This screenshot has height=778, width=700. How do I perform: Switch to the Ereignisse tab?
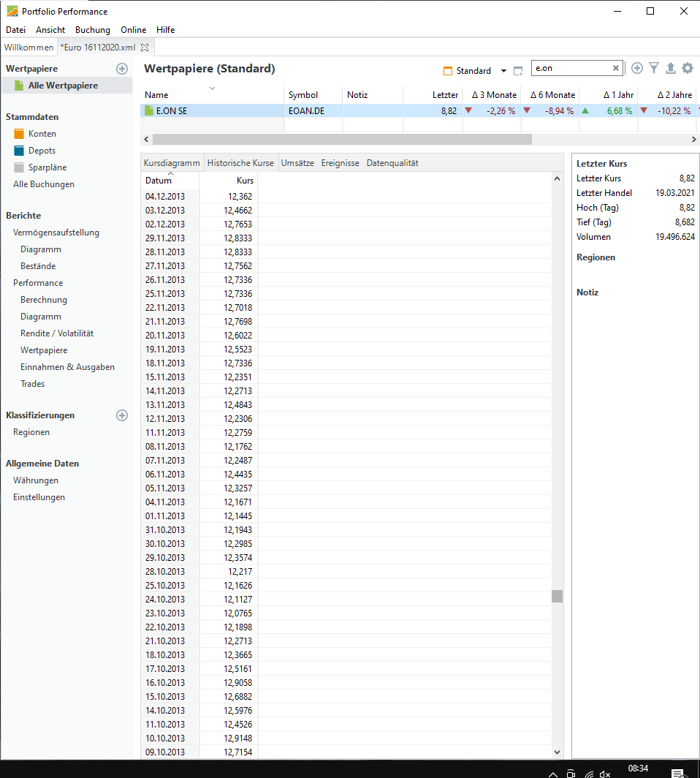coord(340,163)
